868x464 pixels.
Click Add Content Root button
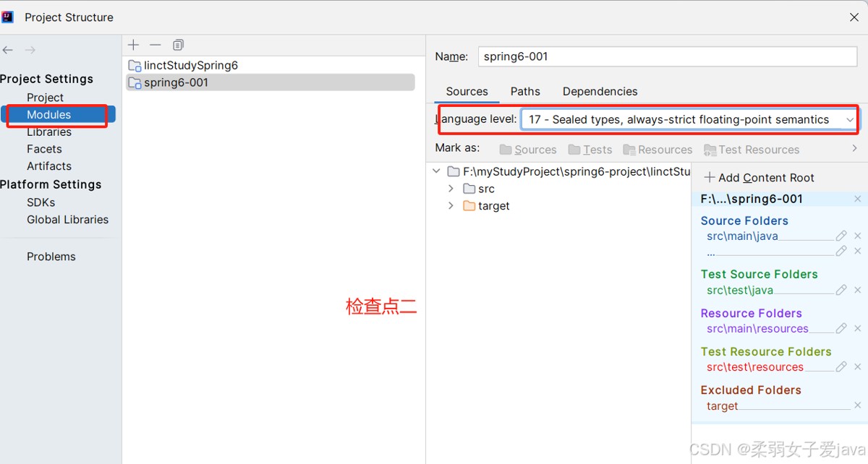coord(759,178)
